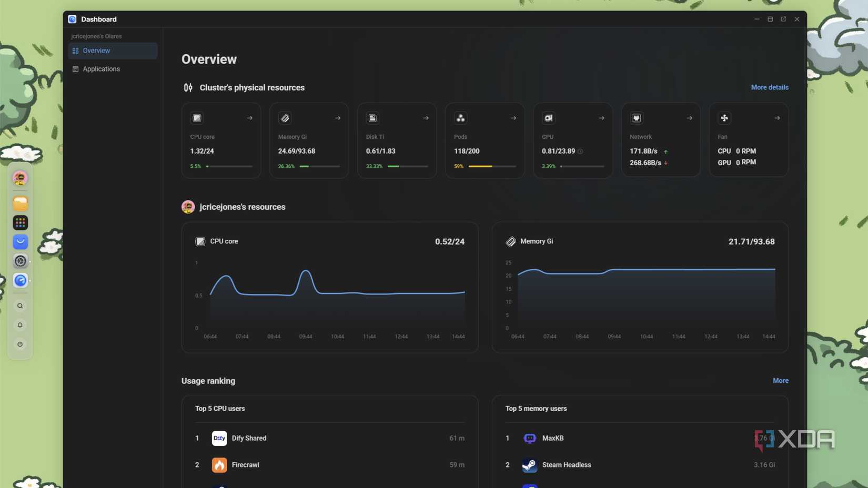Image resolution: width=868 pixels, height=488 pixels.
Task: Click the GPU card icon
Action: tap(548, 118)
